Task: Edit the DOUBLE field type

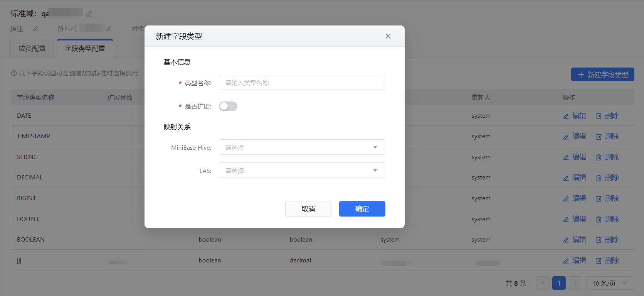Action: click(x=575, y=219)
